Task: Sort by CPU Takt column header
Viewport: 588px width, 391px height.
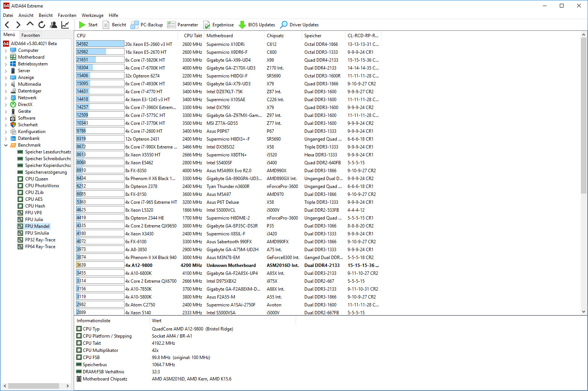Action: (x=193, y=36)
